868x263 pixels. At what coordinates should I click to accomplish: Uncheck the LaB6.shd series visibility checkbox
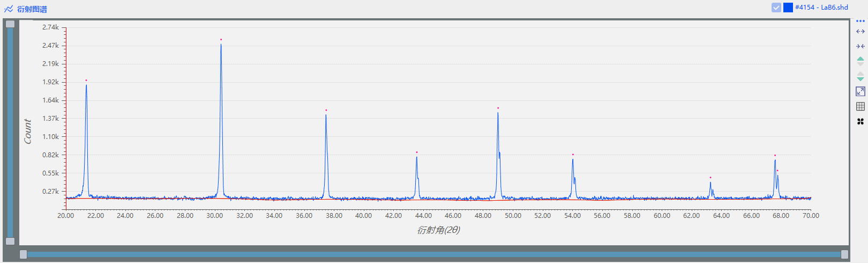coord(776,8)
